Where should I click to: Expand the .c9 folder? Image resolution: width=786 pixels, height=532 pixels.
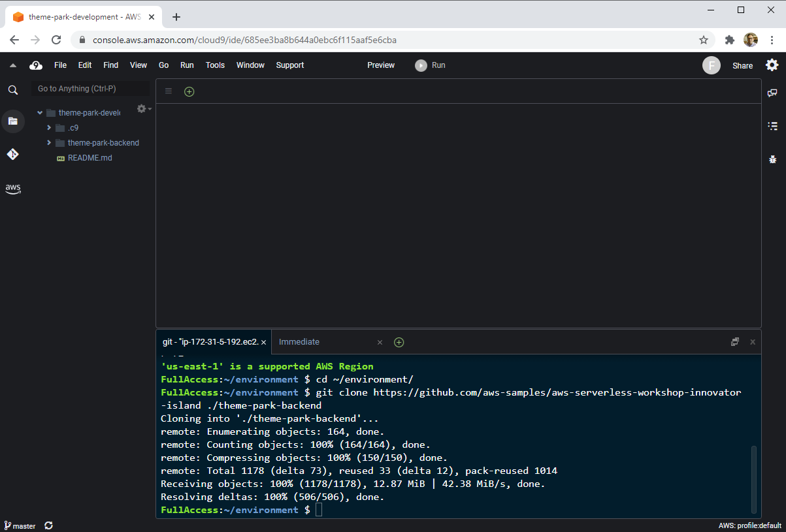click(x=49, y=128)
